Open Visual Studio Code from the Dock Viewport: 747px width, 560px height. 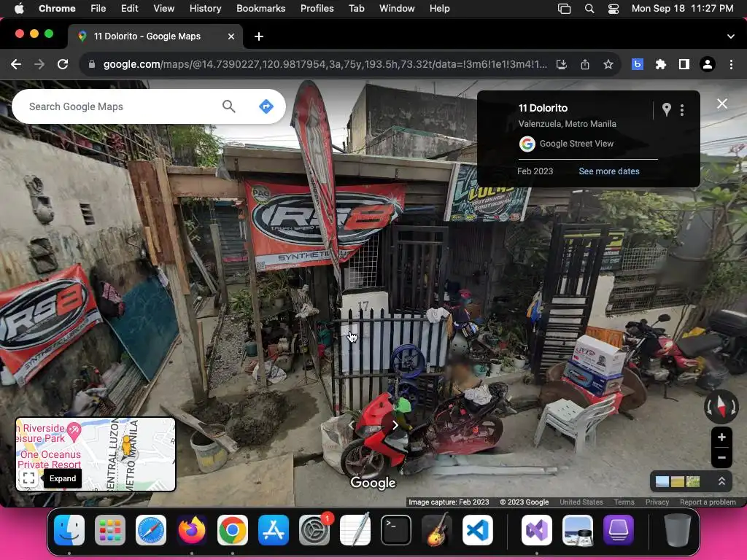click(x=477, y=530)
